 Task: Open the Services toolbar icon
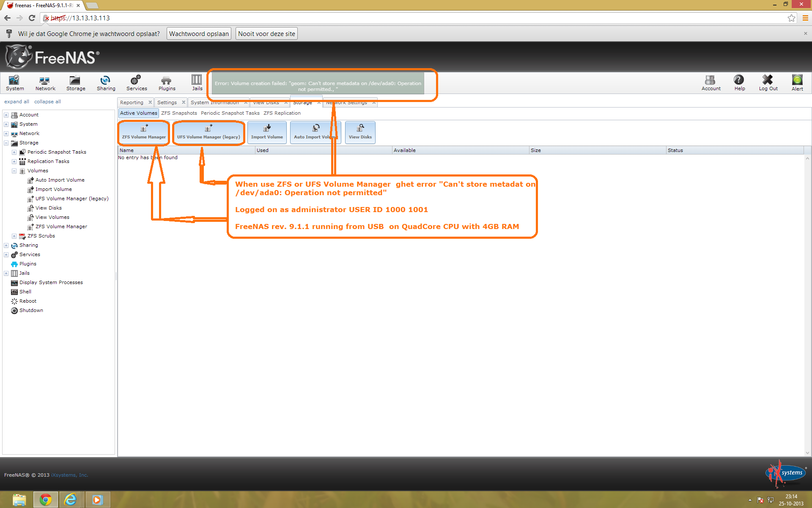point(137,83)
